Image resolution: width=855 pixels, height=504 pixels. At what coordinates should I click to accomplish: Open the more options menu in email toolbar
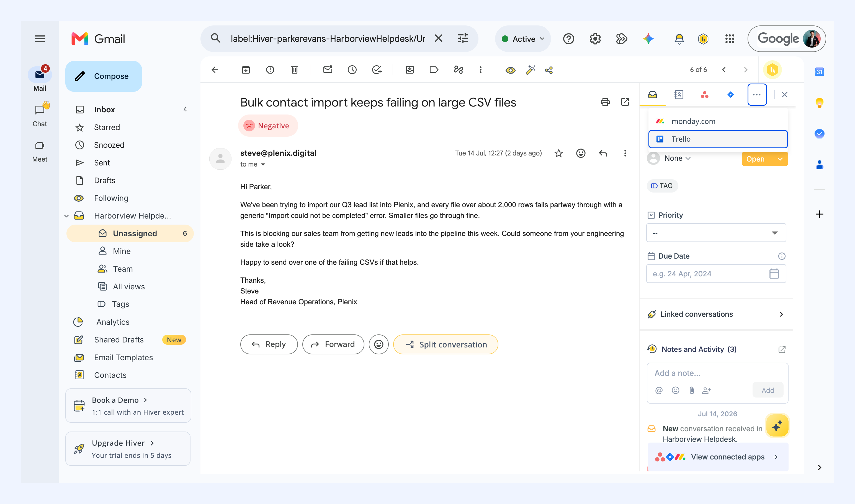point(480,70)
